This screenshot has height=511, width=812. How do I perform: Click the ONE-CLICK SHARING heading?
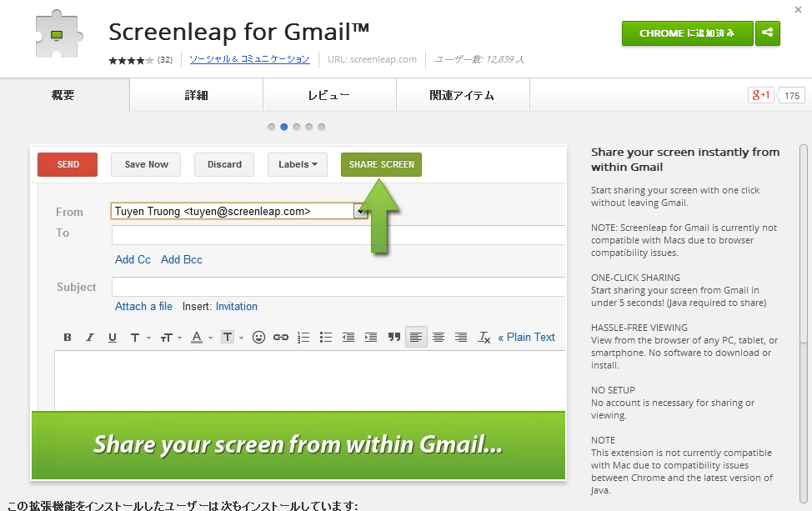click(635, 278)
